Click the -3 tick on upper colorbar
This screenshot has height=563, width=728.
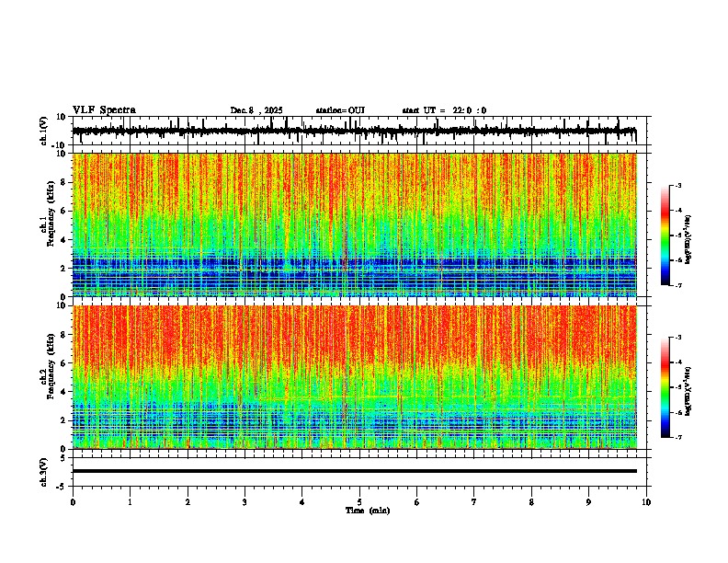[x=678, y=185]
